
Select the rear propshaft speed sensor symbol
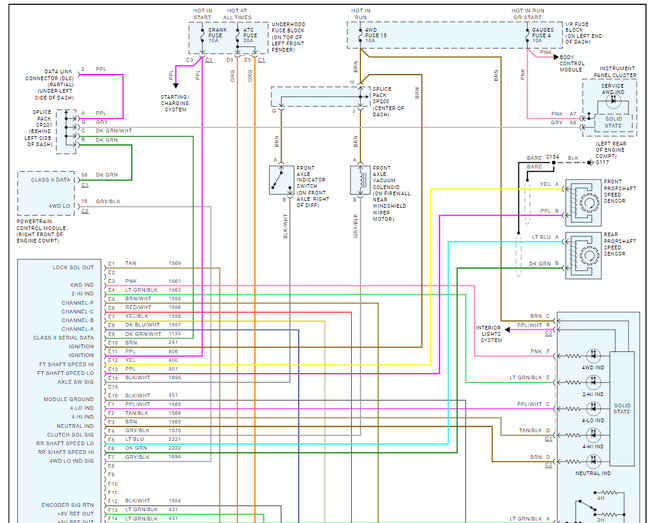(x=583, y=255)
